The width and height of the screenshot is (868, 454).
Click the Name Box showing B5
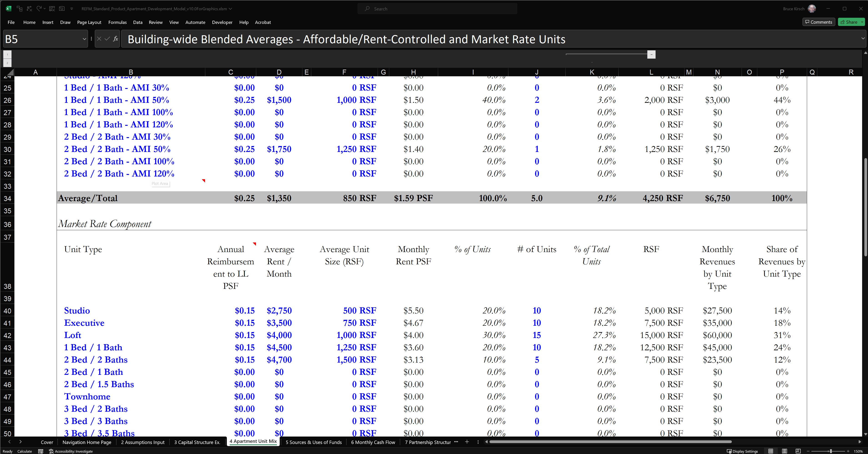point(42,39)
